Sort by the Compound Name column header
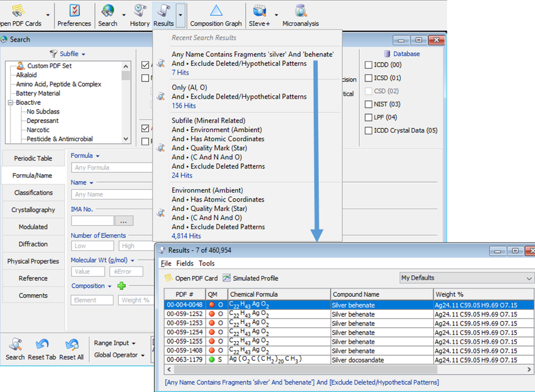This screenshot has height=392, width=535. coord(382,295)
